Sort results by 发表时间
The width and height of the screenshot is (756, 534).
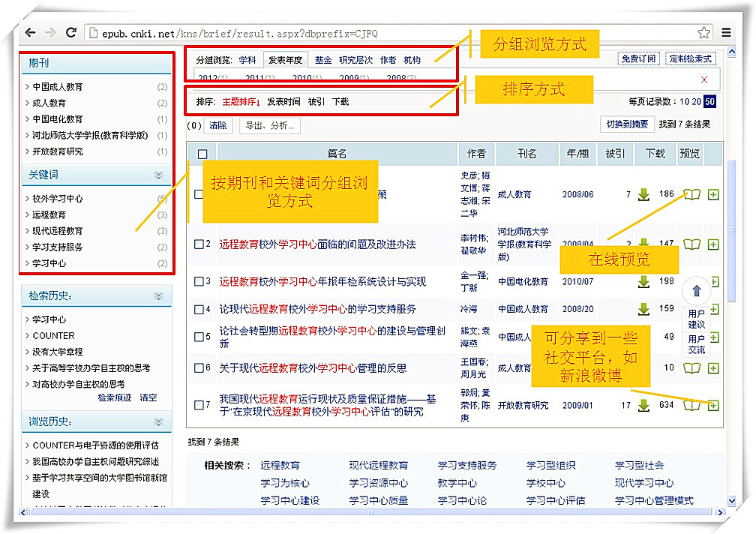click(283, 102)
